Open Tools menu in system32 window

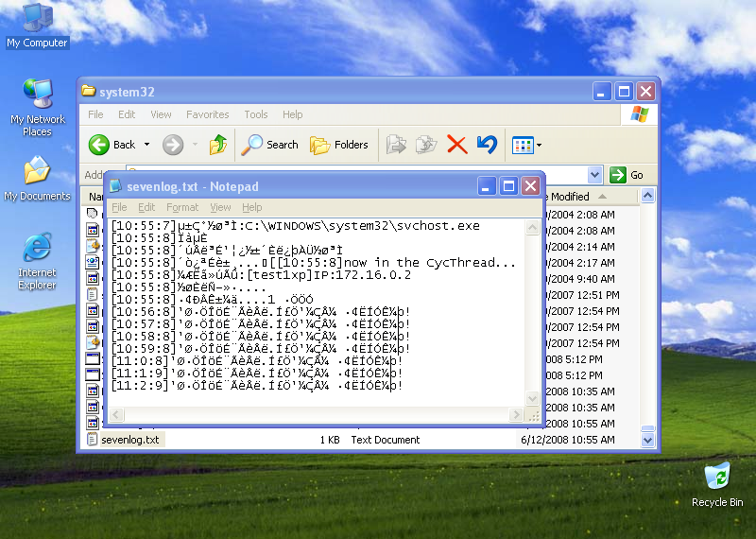(x=255, y=114)
